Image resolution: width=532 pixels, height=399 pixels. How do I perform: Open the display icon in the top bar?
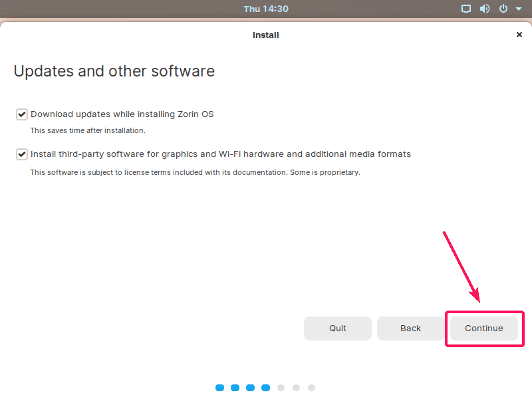point(466,9)
